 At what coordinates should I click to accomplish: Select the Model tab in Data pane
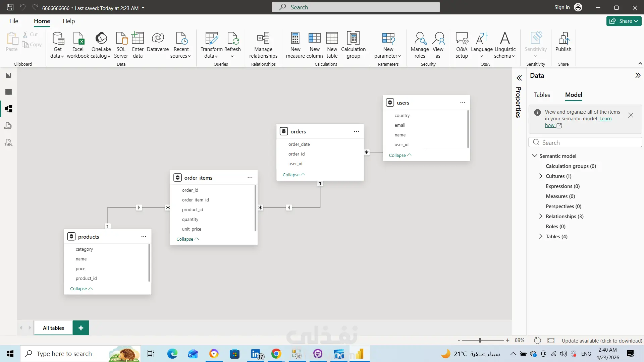(x=574, y=95)
